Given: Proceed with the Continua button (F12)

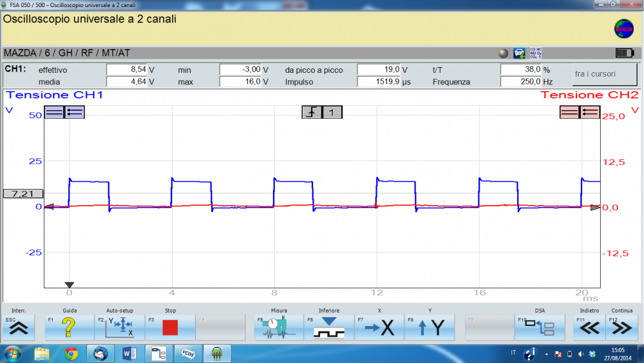Looking at the screenshot, I should 622,328.
